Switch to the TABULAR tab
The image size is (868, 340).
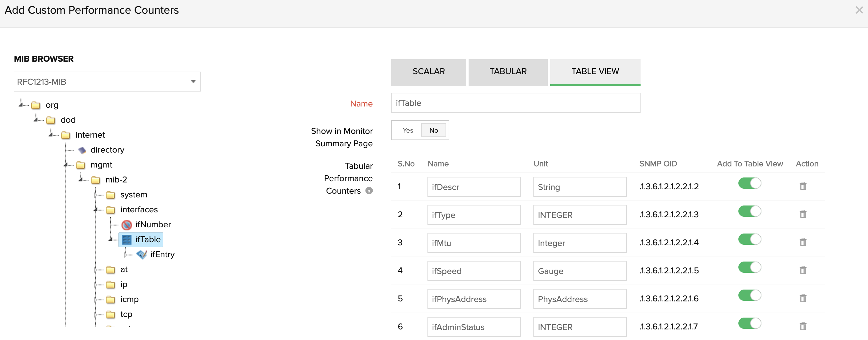508,72
